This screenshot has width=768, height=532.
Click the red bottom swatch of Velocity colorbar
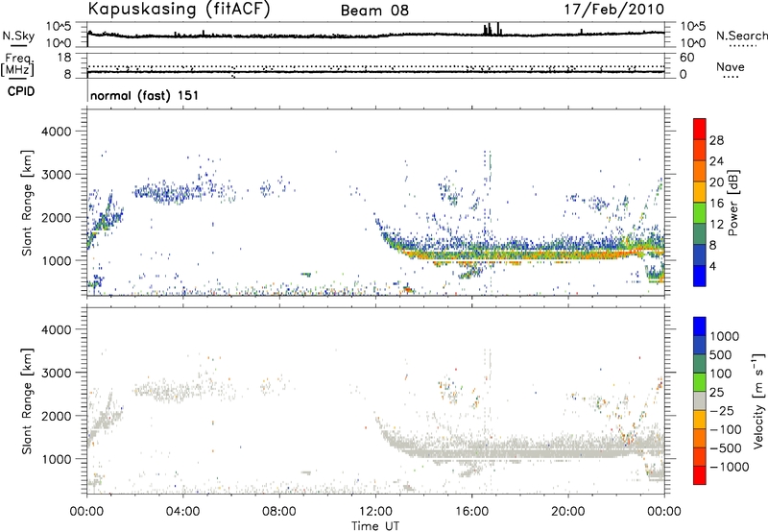click(700, 475)
